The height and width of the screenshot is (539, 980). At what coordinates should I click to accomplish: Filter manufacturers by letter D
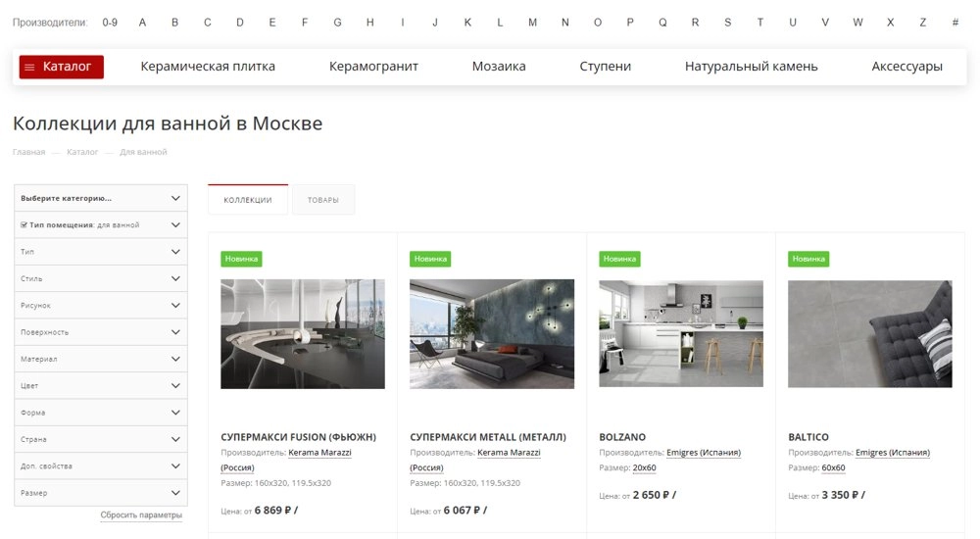240,23
